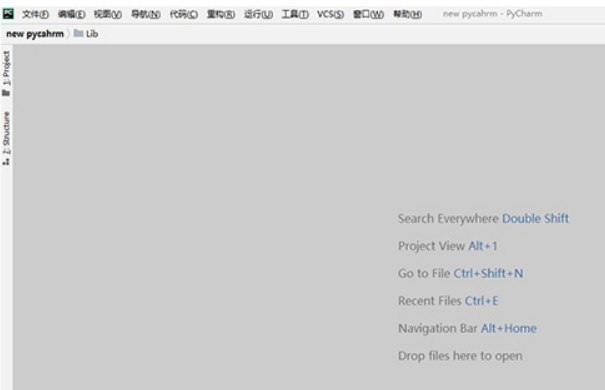Click the PyCharm logo icon in title bar
The width and height of the screenshot is (605, 390).
pyautogui.click(x=8, y=14)
